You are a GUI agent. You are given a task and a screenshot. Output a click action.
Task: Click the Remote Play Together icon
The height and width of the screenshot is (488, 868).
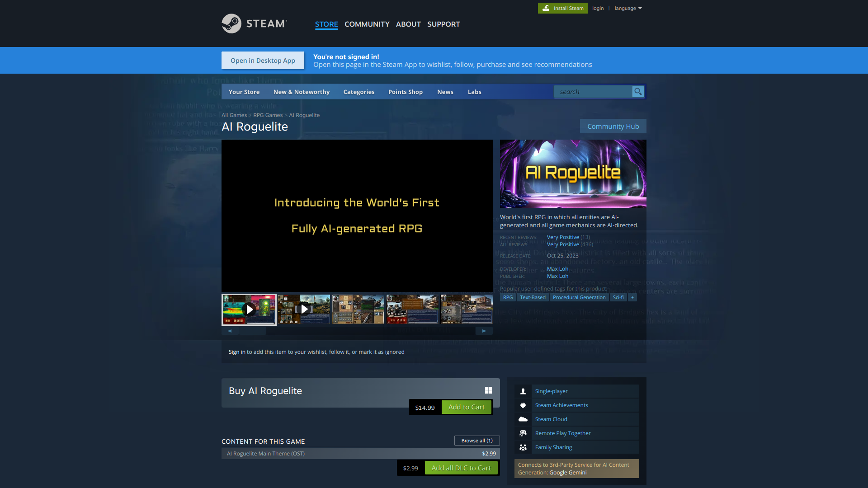coord(523,433)
